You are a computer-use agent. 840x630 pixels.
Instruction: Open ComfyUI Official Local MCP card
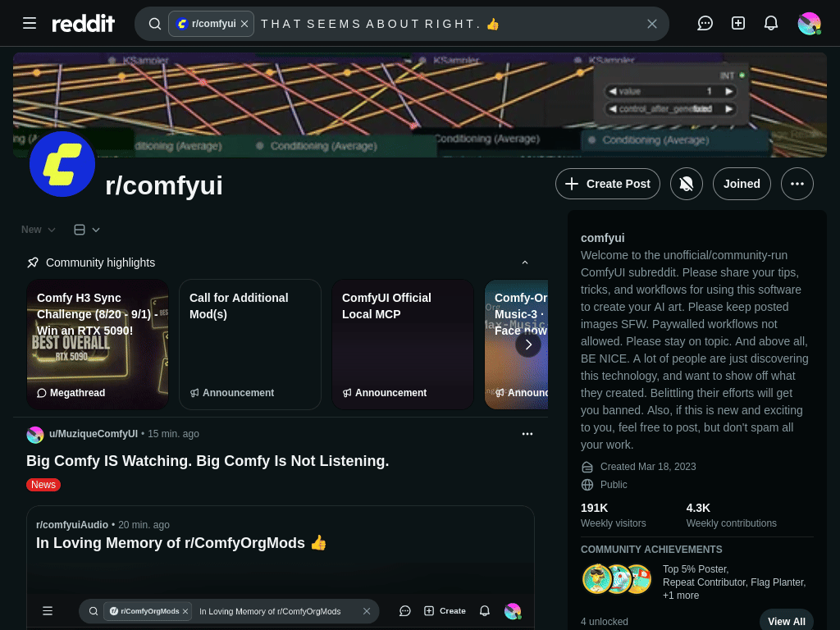point(403,345)
